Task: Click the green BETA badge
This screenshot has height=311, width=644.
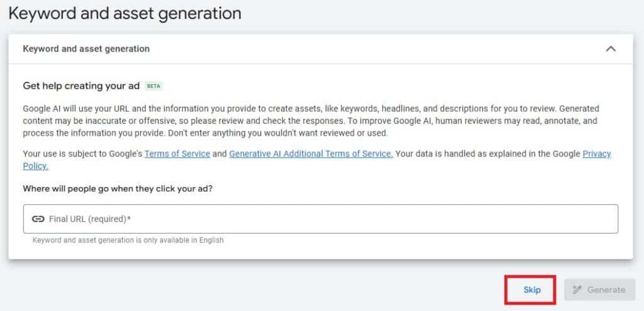Action: [x=154, y=86]
